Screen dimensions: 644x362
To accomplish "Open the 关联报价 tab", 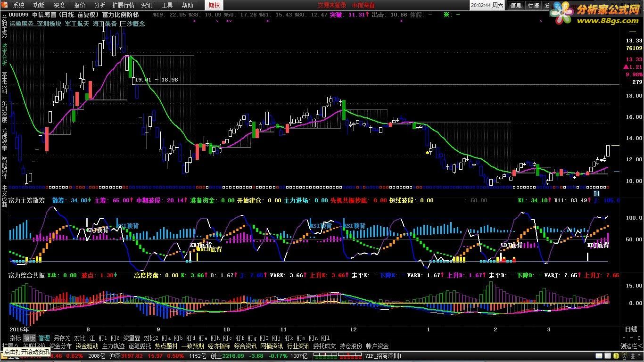I will tap(34, 346).
